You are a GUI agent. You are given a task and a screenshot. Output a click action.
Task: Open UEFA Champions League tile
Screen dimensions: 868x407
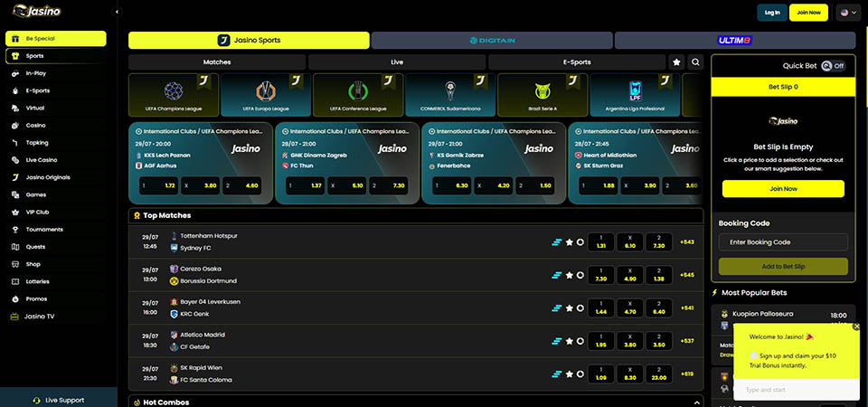click(174, 95)
